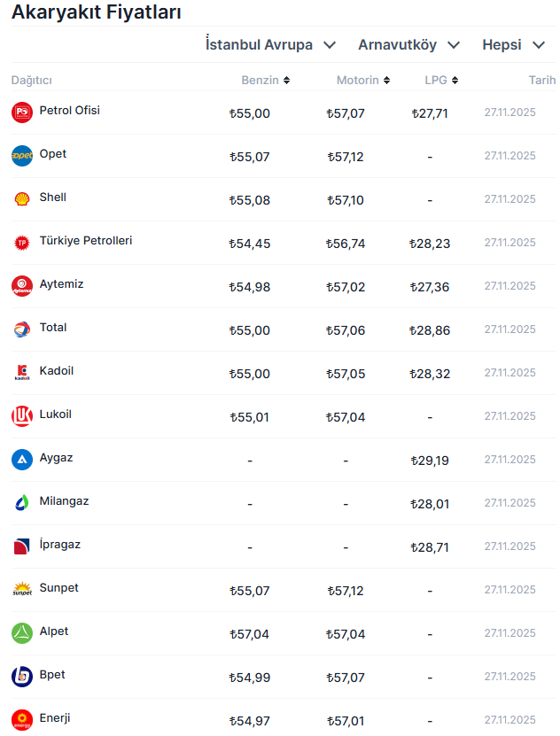Click the Lukoil logo icon
560x736 pixels.
click(22, 416)
